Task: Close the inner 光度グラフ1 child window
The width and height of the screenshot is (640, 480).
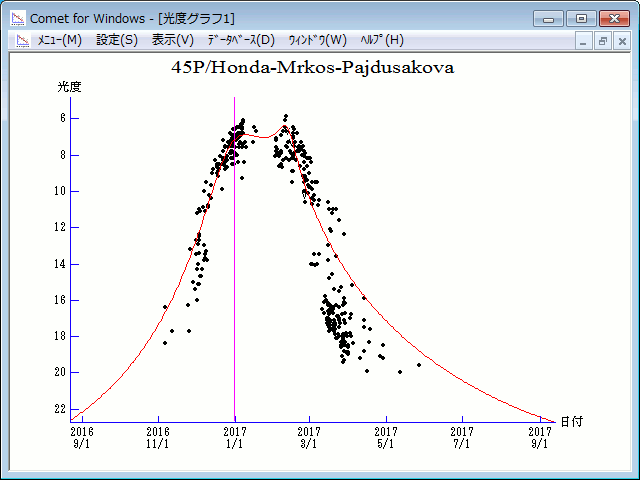Action: point(622,41)
